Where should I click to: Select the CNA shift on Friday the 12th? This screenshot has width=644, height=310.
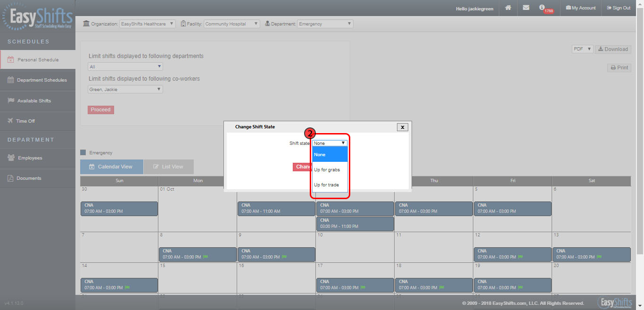[512, 255]
